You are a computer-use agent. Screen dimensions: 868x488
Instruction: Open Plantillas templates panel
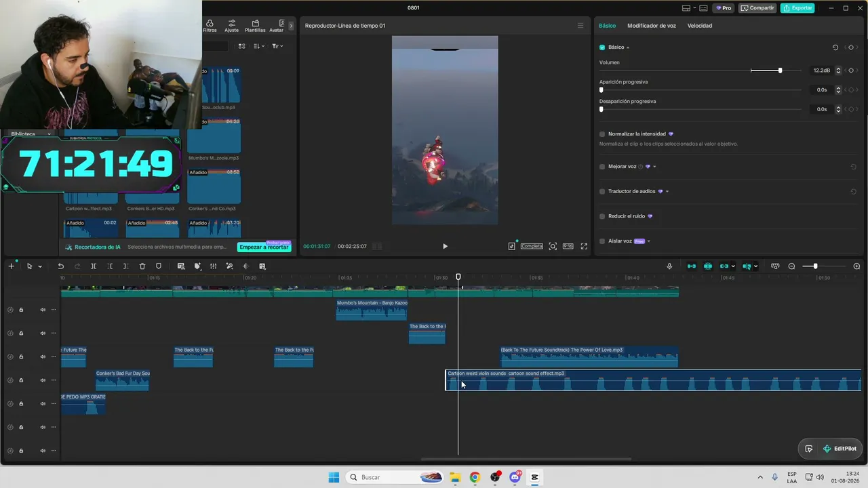[255, 26]
